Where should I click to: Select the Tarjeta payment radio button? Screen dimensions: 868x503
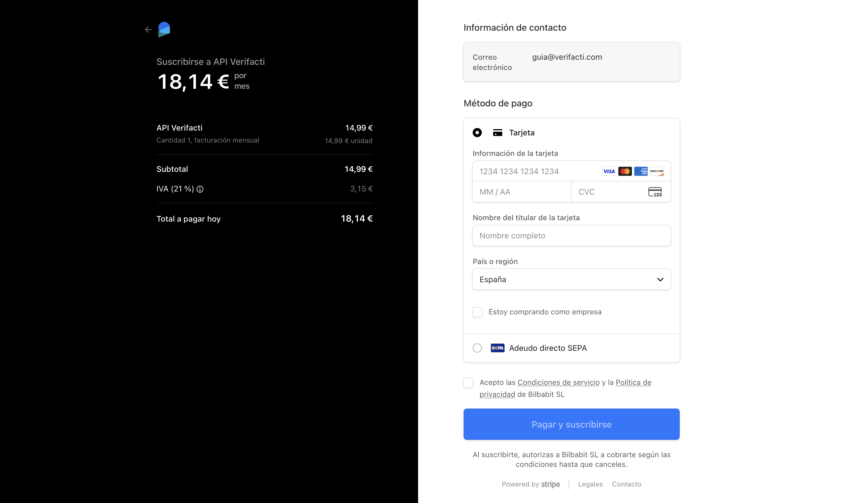[x=477, y=132]
